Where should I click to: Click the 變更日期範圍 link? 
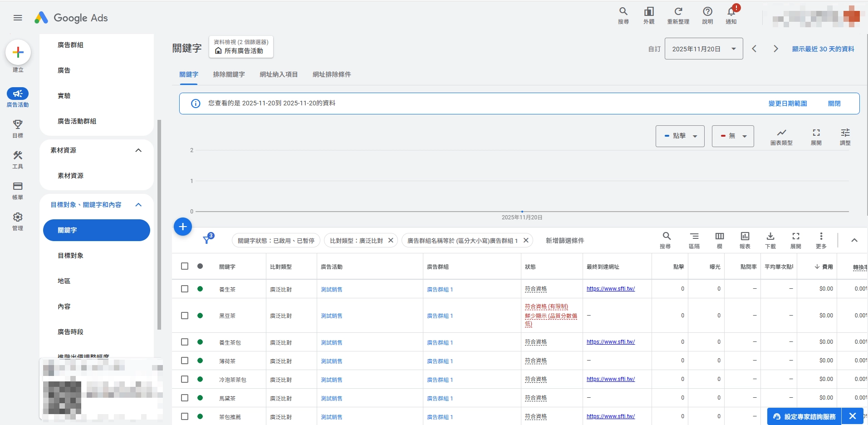click(787, 103)
